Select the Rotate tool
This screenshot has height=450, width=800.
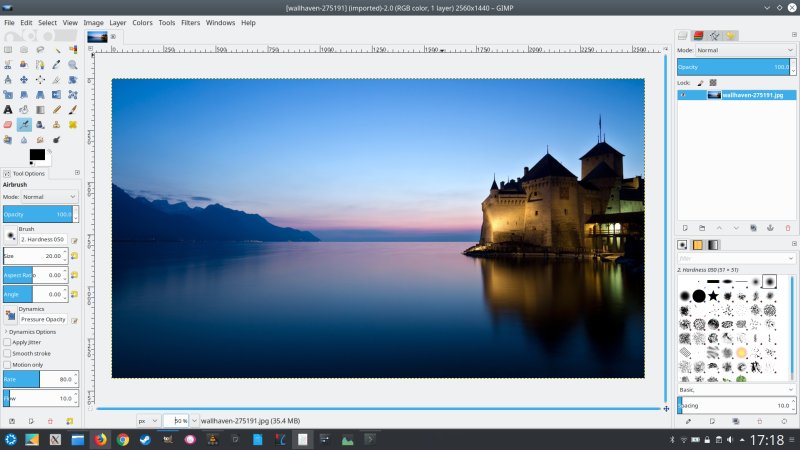click(73, 80)
